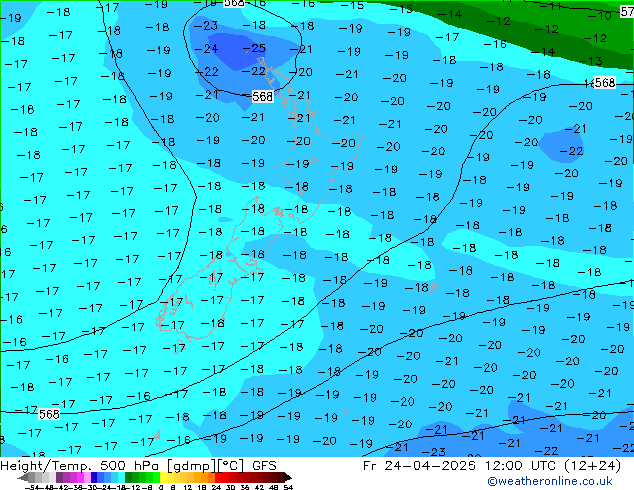This screenshot has width=634, height=490.
Task: Click the '54' legend scale label
Action: 288,487
